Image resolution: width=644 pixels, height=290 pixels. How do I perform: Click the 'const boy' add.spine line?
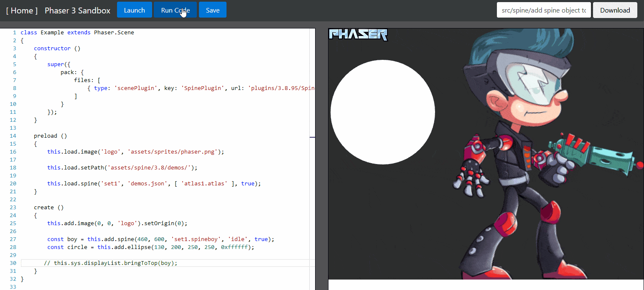pyautogui.click(x=161, y=239)
